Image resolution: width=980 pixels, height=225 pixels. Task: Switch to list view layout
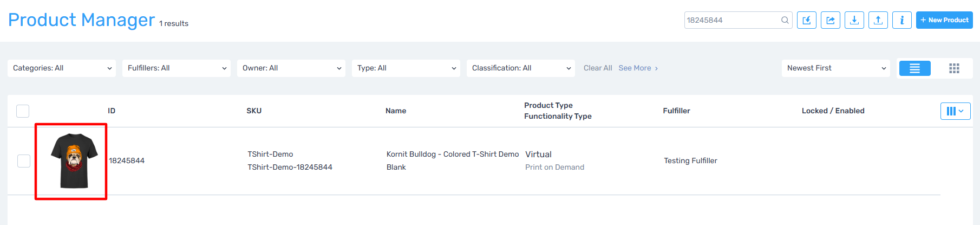tap(914, 68)
